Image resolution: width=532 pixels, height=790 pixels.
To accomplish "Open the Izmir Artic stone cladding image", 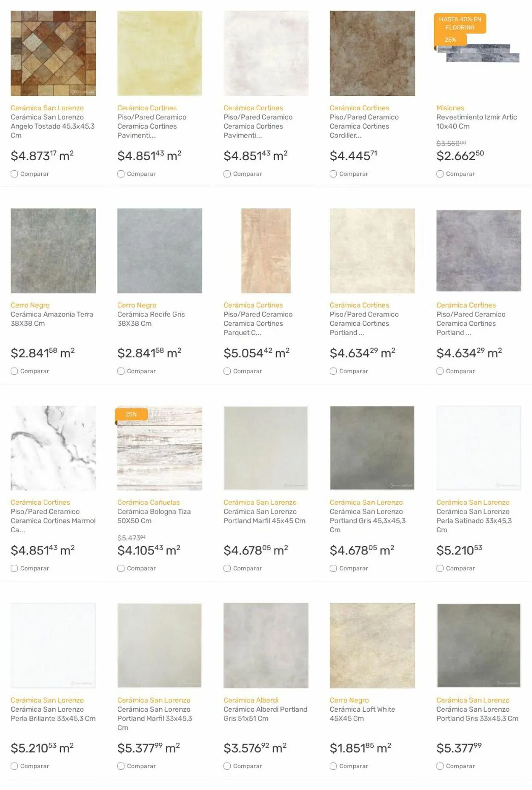I will 479,52.
